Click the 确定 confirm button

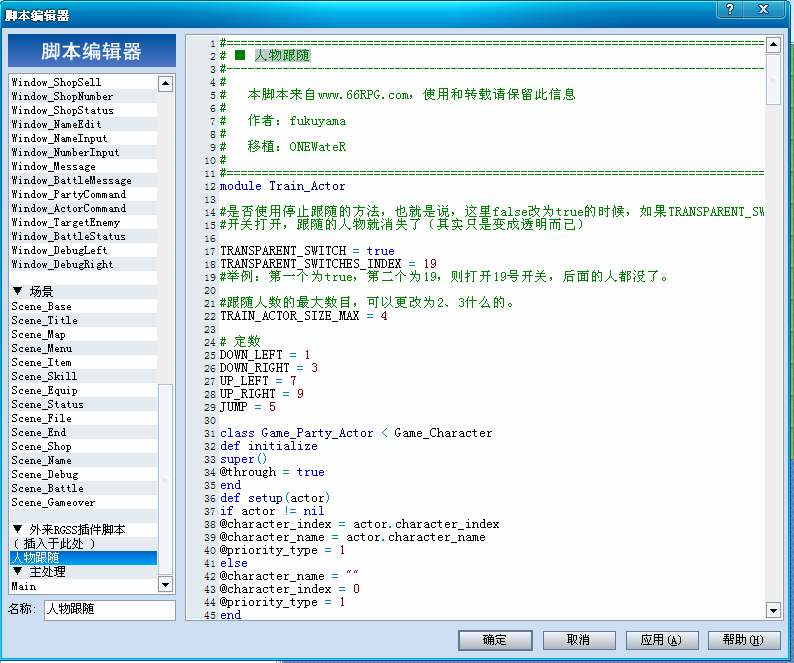(495, 640)
